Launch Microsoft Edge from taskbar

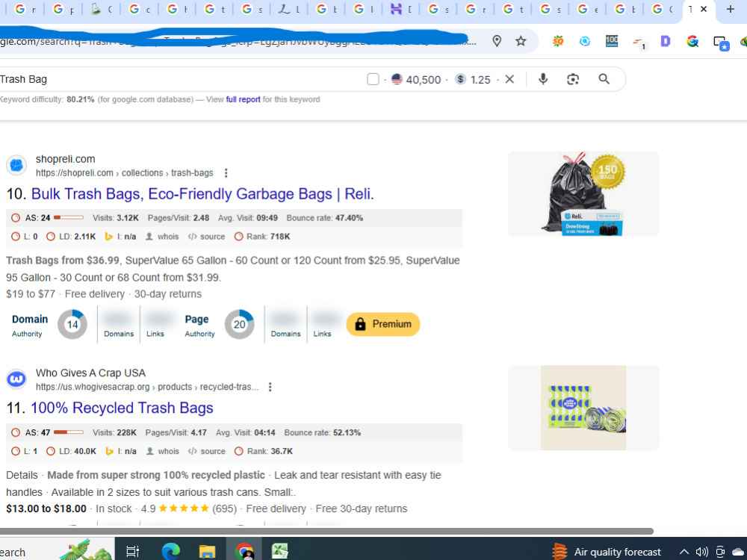point(170,552)
